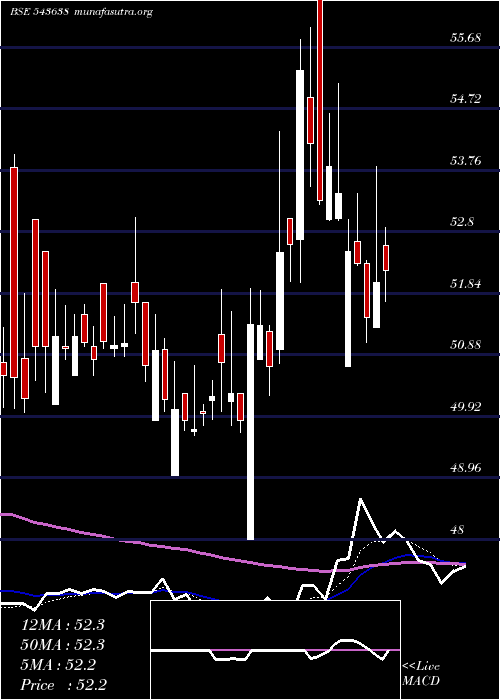Click the 50.88 price axis label
Image resolution: width=500 pixels, height=700 pixels.
(465, 345)
